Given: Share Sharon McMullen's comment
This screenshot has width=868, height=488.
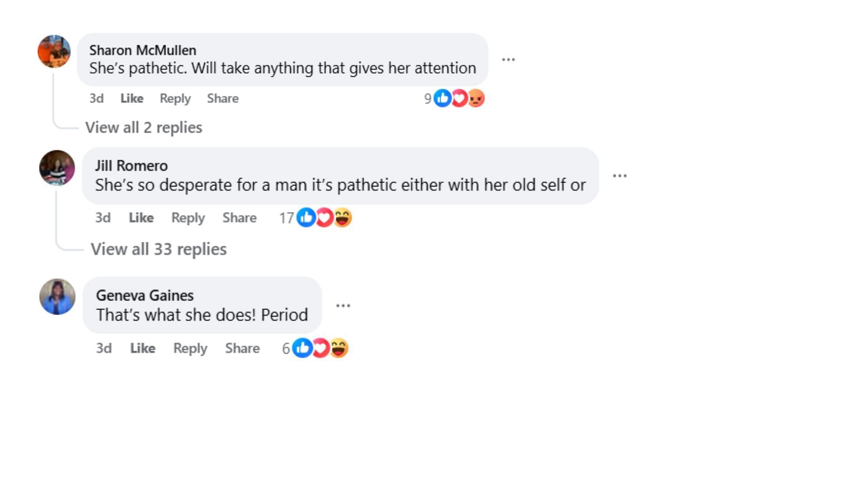Looking at the screenshot, I should (222, 99).
